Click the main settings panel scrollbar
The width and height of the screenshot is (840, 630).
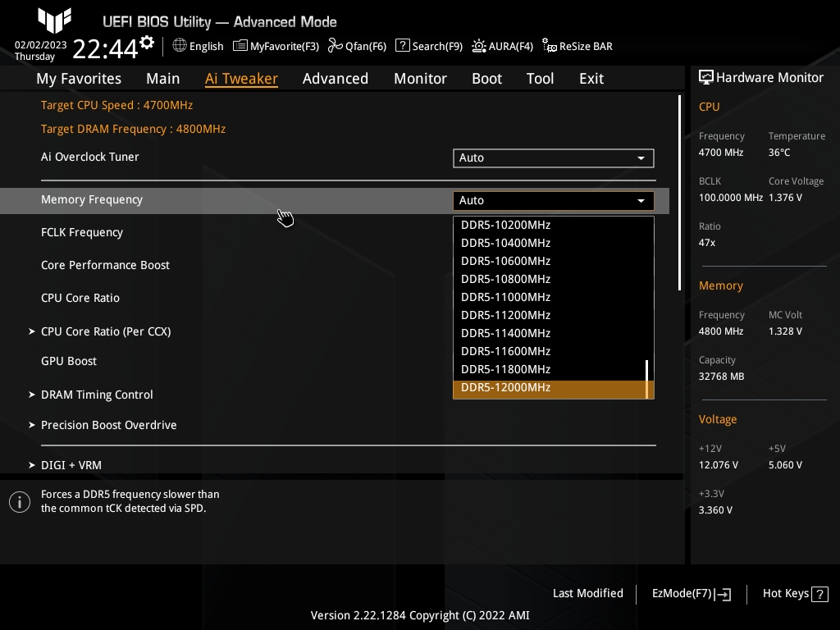[x=680, y=193]
